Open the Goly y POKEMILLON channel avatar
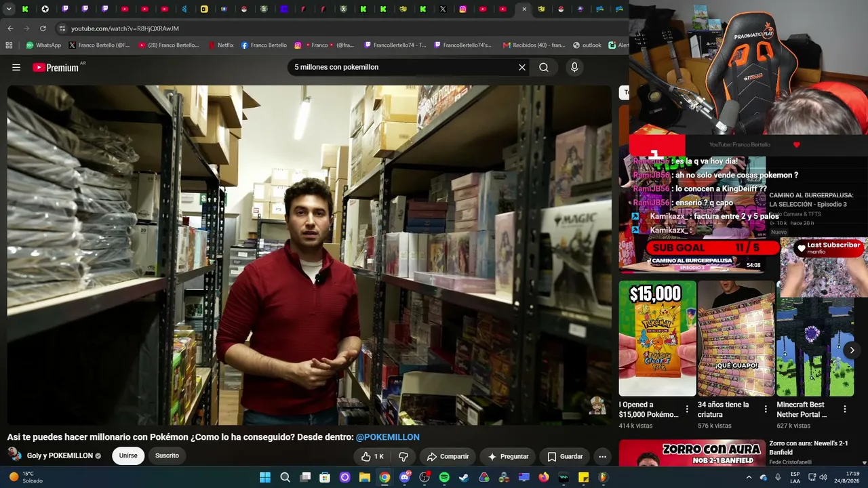Viewport: 868px width, 488px height. [x=14, y=455]
